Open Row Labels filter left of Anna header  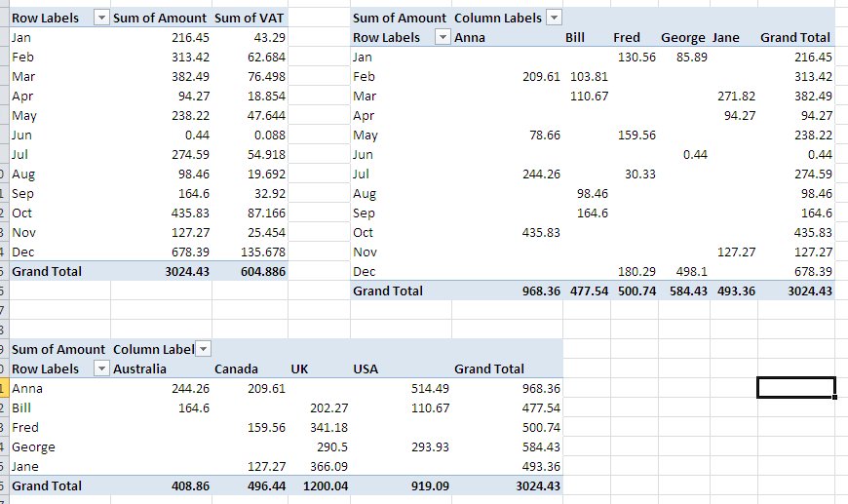coord(443,38)
